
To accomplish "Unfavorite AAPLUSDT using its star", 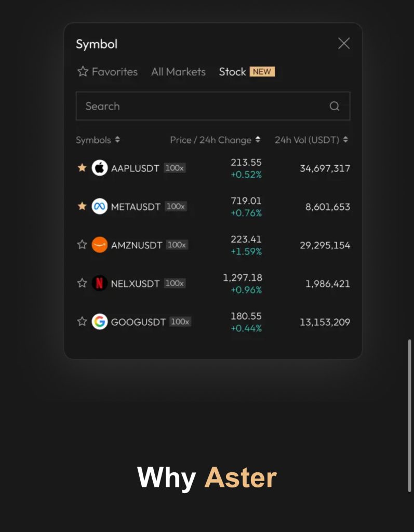I will point(82,168).
